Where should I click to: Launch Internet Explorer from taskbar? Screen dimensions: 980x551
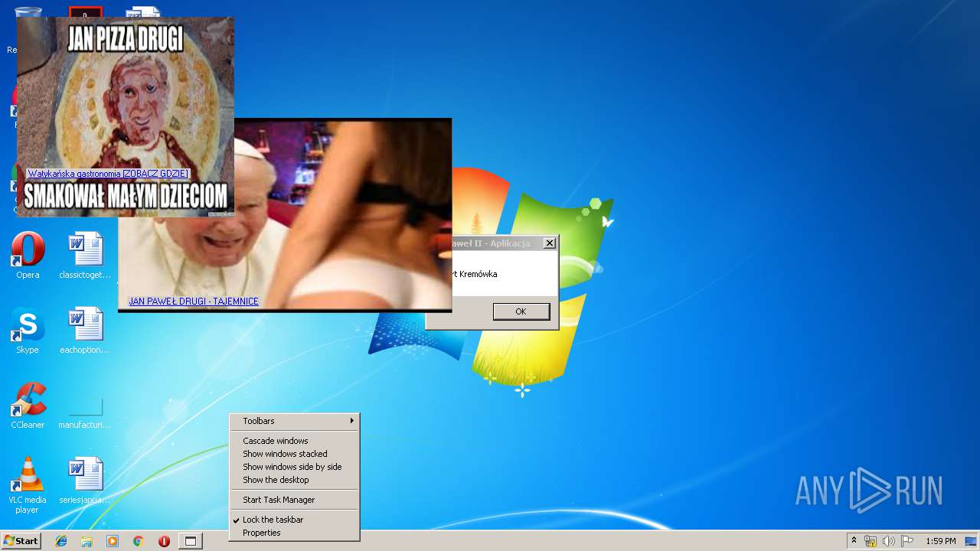pyautogui.click(x=61, y=541)
